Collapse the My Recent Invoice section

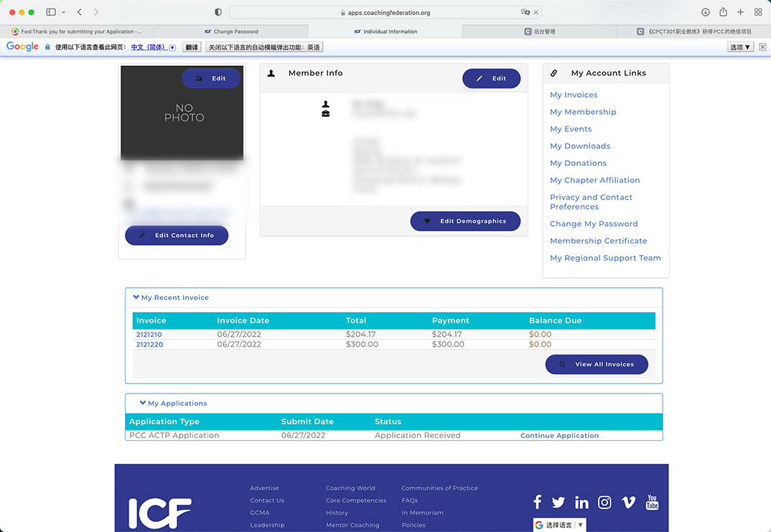coord(171,297)
